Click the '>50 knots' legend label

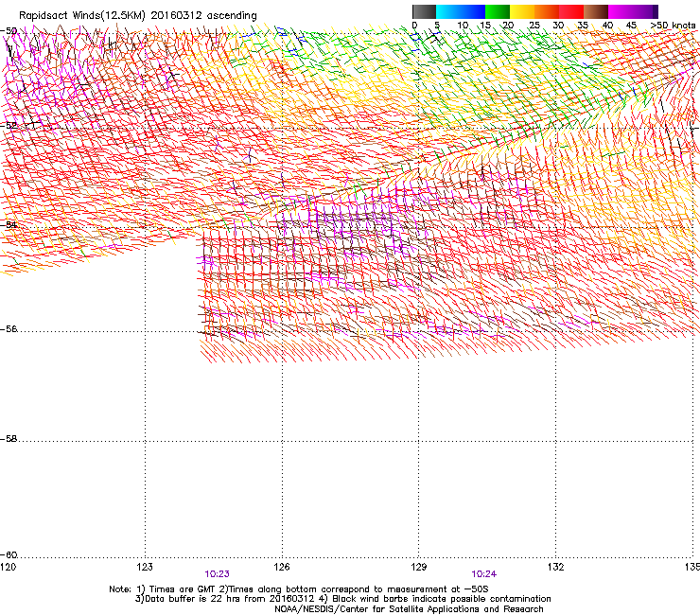click(673, 26)
